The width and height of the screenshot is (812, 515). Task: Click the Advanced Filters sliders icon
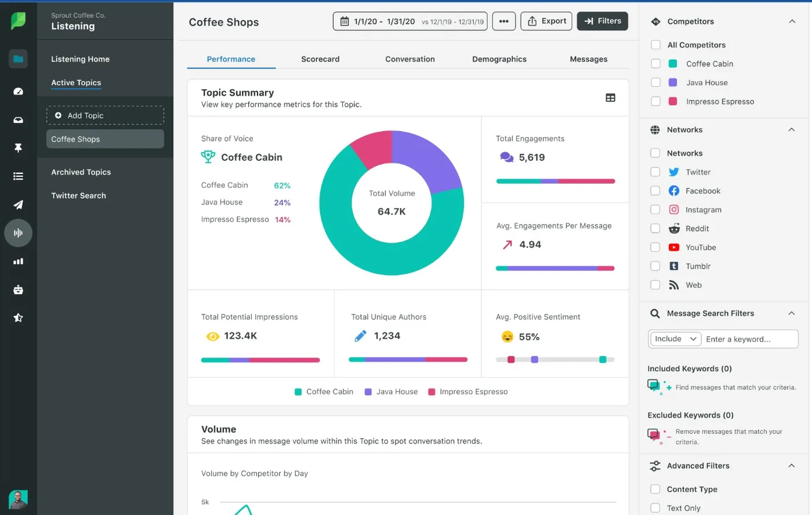pyautogui.click(x=655, y=466)
